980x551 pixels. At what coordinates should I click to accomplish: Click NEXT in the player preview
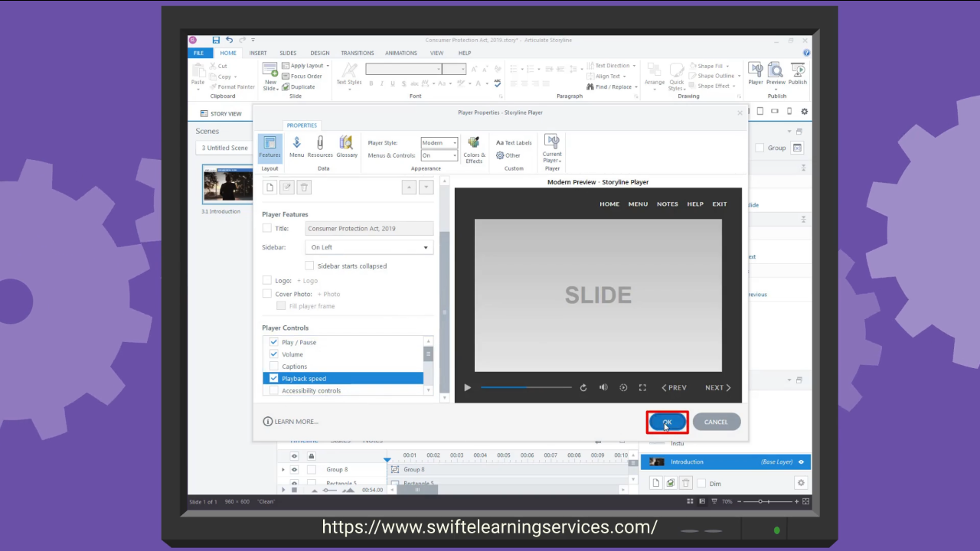(718, 388)
